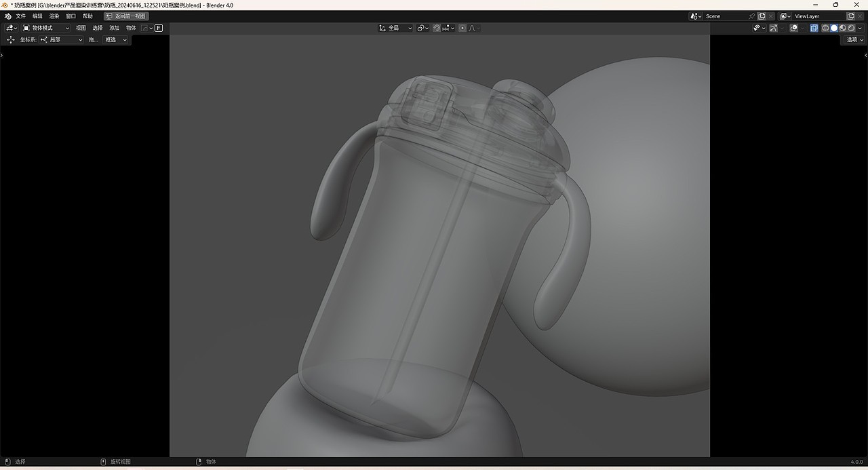Image resolution: width=868 pixels, height=470 pixels.
Task: Switch to solid viewport shading
Action: point(834,28)
